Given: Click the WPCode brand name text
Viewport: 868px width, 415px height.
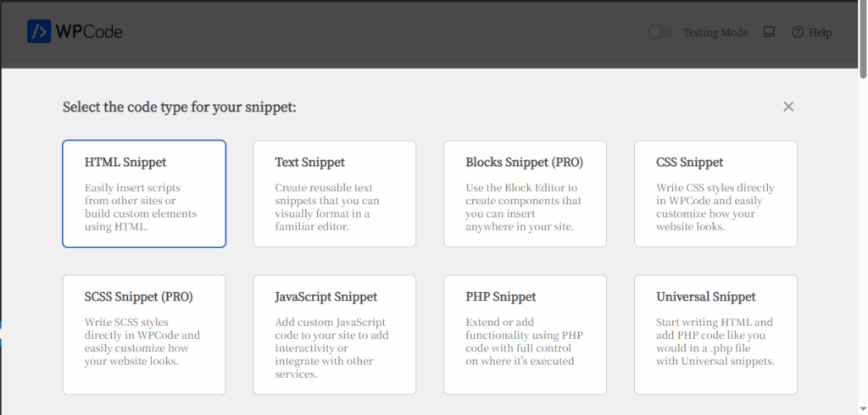Looking at the screenshot, I should 89,32.
